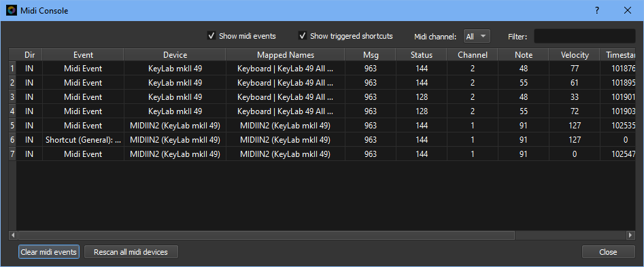Click status value 128 in row 4
Viewport: 644px width, 267px height.
coord(422,111)
